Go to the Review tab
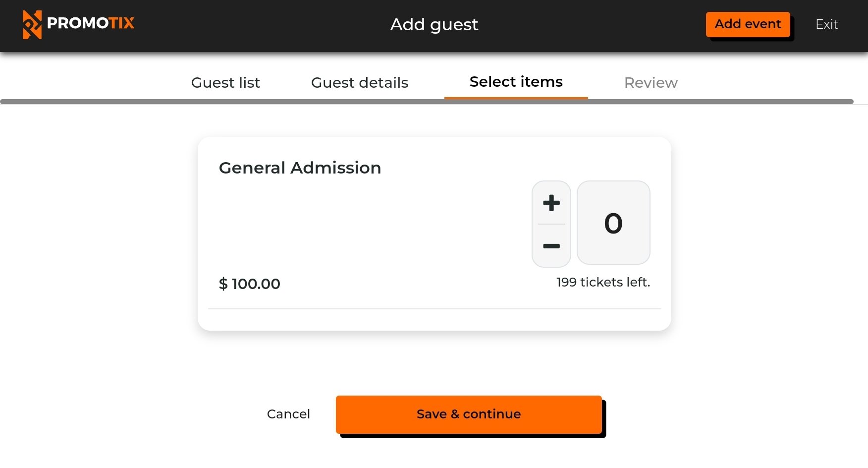Screen dimensions: 868x468 pyautogui.click(x=651, y=82)
